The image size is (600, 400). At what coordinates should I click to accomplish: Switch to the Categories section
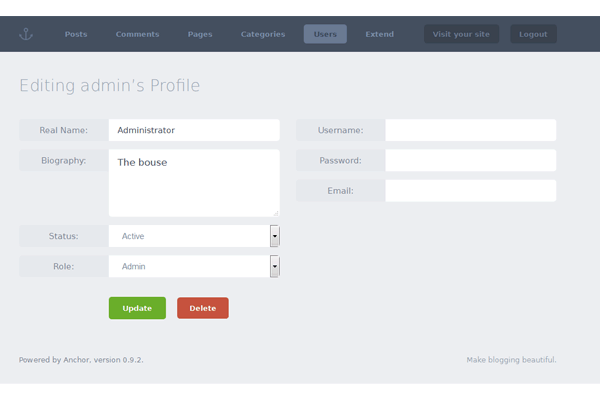263,34
